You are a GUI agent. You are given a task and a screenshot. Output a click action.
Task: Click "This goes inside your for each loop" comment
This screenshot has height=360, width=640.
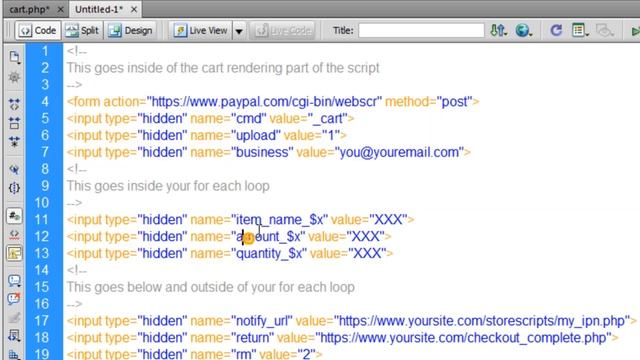click(x=168, y=186)
